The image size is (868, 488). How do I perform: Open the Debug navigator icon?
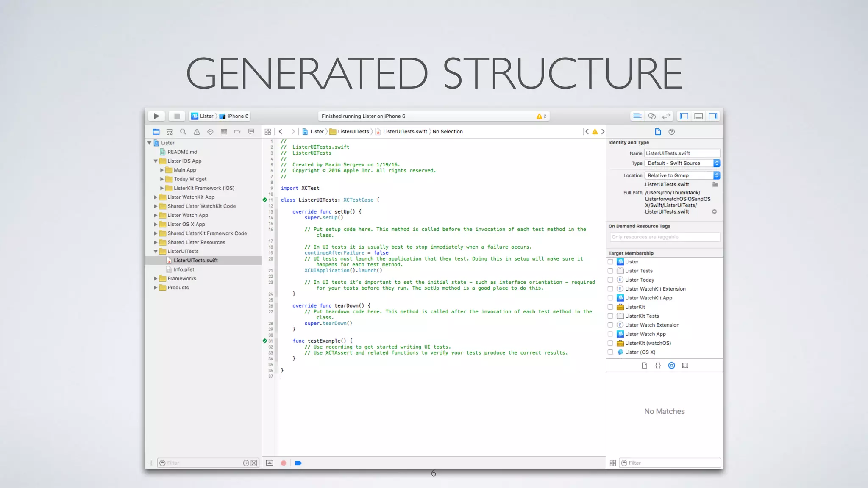pyautogui.click(x=224, y=132)
